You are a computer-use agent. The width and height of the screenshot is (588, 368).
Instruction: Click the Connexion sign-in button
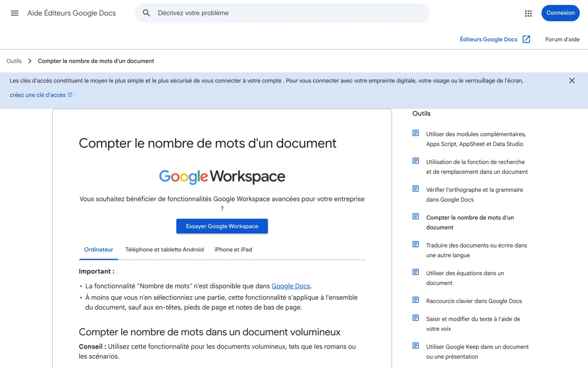pyautogui.click(x=560, y=13)
